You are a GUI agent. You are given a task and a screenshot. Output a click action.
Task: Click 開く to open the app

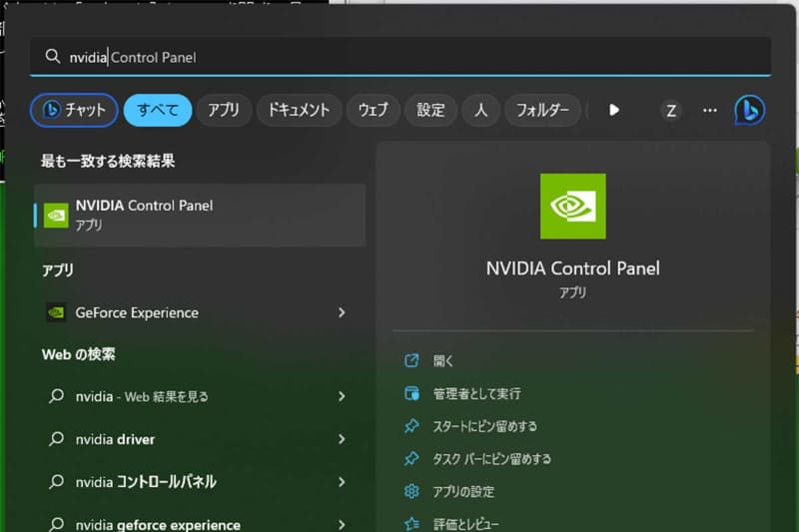click(x=442, y=361)
